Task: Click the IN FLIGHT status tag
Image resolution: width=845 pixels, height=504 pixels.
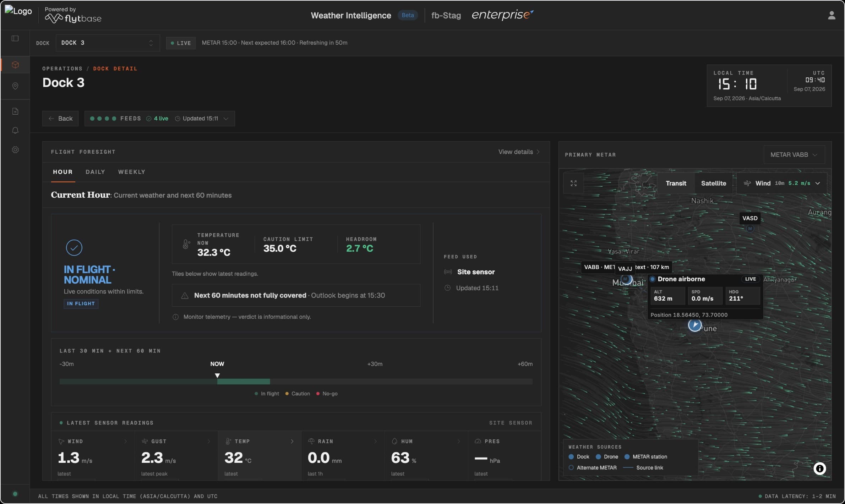Action: click(81, 304)
